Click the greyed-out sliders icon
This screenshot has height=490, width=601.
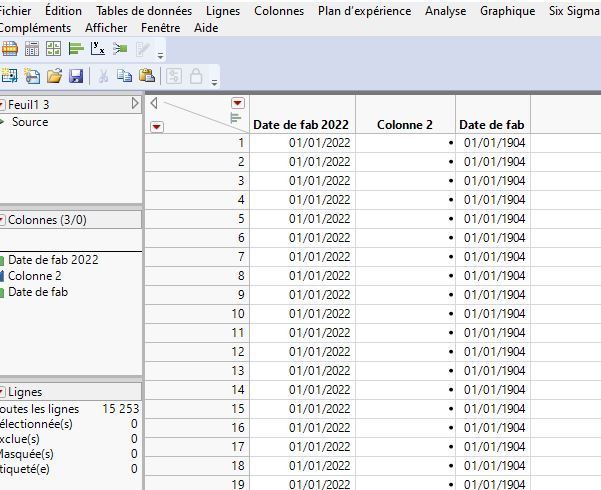(174, 76)
